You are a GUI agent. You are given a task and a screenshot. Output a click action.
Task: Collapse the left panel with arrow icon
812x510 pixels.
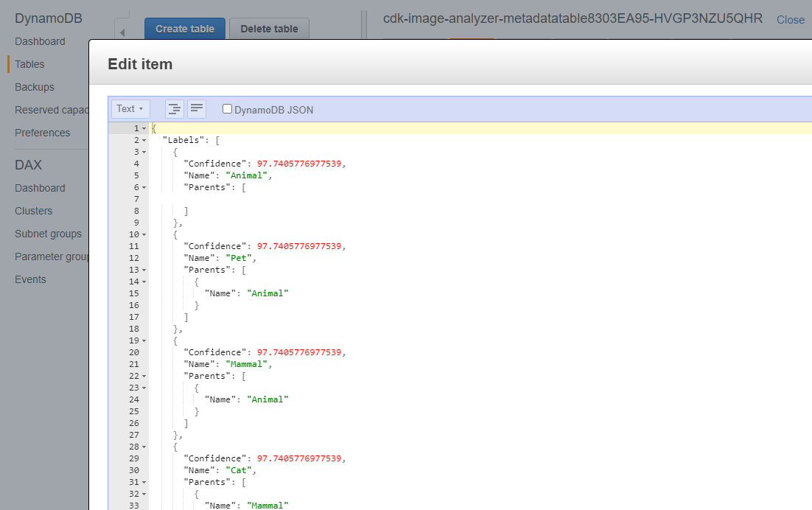point(122,32)
